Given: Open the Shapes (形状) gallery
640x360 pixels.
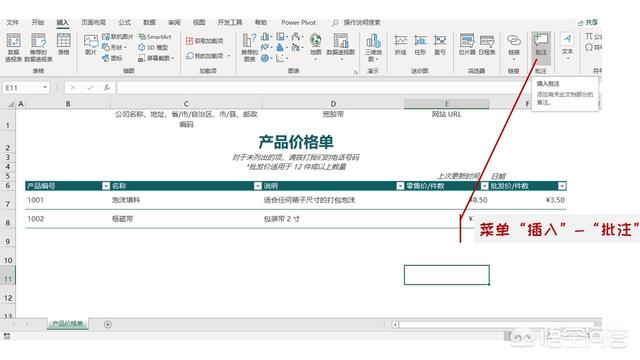Looking at the screenshot, I should pyautogui.click(x=114, y=47).
